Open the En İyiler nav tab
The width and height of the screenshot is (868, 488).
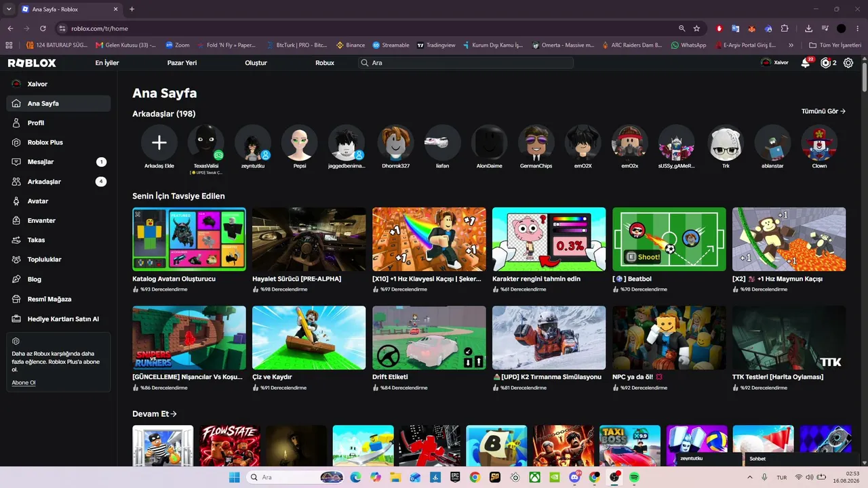pyautogui.click(x=107, y=63)
